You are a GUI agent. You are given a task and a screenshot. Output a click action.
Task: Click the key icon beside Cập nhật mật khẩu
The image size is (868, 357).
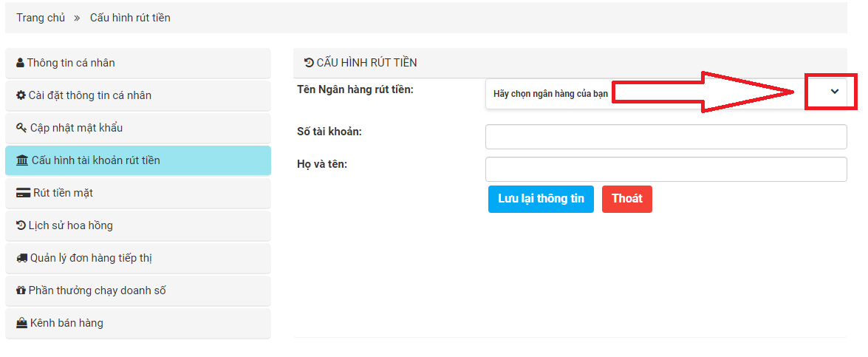click(x=21, y=128)
